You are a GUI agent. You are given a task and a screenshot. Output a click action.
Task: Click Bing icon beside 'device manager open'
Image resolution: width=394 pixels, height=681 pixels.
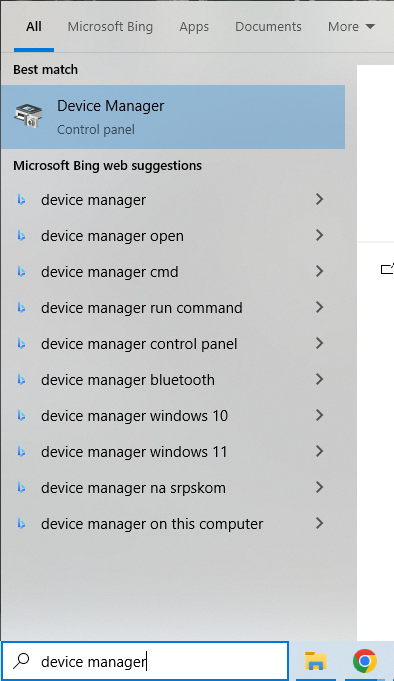pos(21,236)
